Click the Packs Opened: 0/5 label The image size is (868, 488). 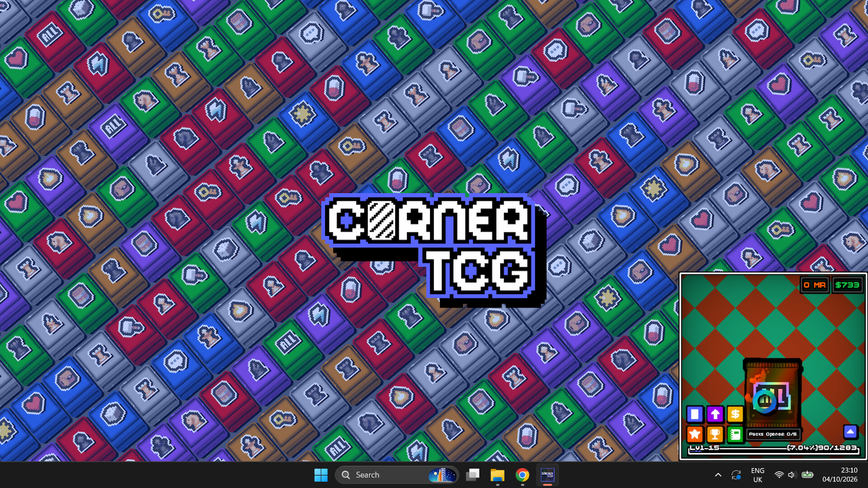(x=773, y=434)
